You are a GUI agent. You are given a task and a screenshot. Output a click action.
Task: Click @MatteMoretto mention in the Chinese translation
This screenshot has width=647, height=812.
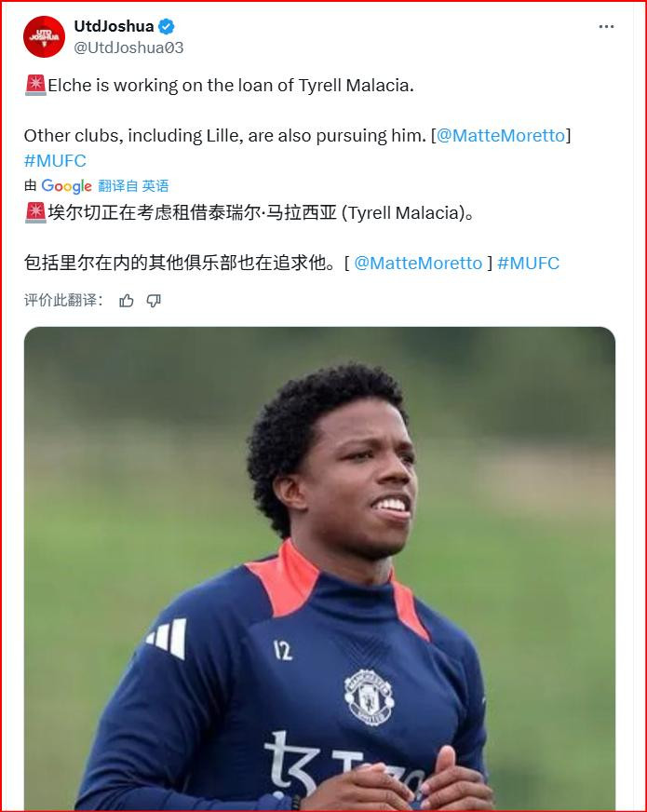click(418, 264)
